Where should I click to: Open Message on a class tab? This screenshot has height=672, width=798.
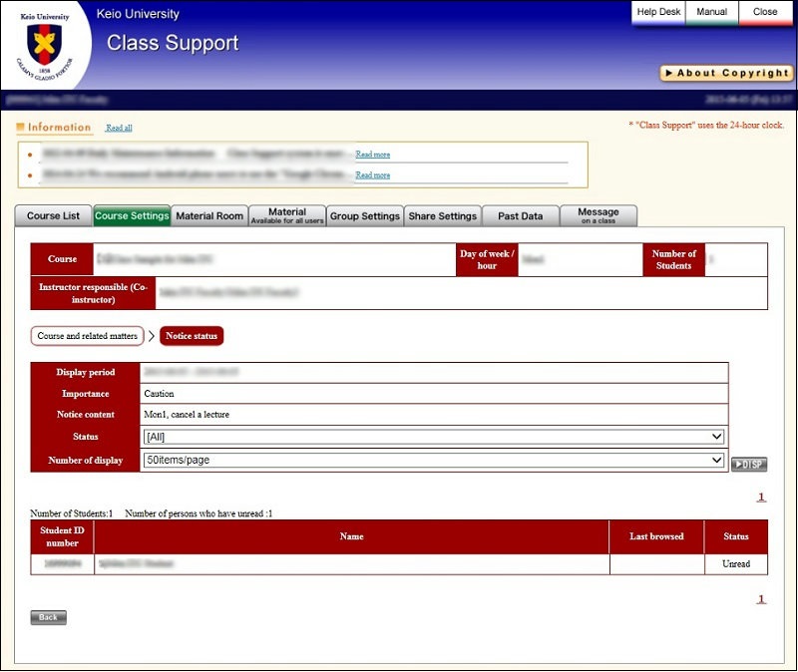click(598, 216)
